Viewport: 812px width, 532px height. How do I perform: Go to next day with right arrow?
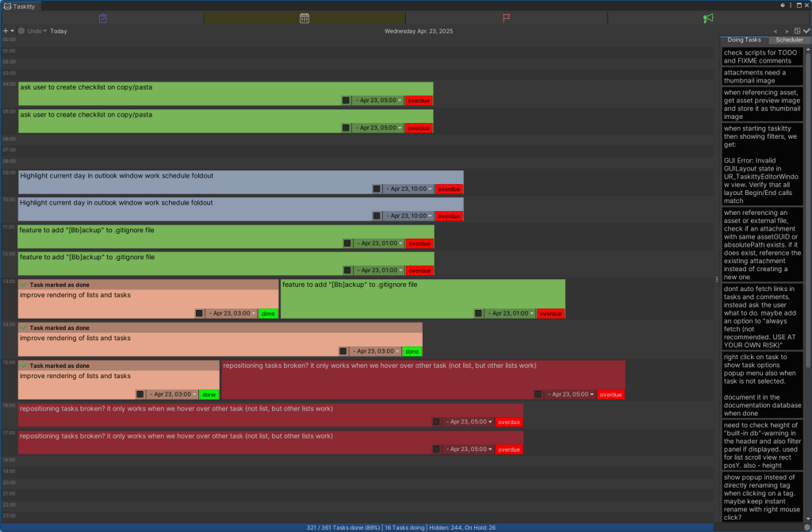click(x=787, y=31)
